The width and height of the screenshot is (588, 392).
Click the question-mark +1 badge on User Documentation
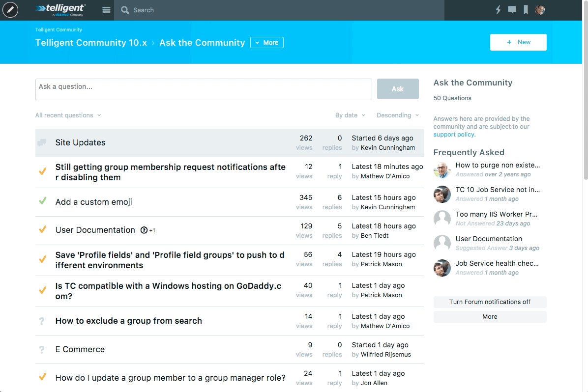click(148, 230)
